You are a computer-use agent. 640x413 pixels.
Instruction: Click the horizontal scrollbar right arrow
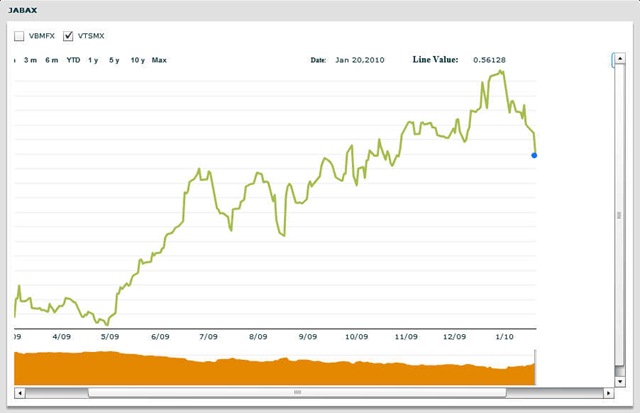click(x=608, y=393)
